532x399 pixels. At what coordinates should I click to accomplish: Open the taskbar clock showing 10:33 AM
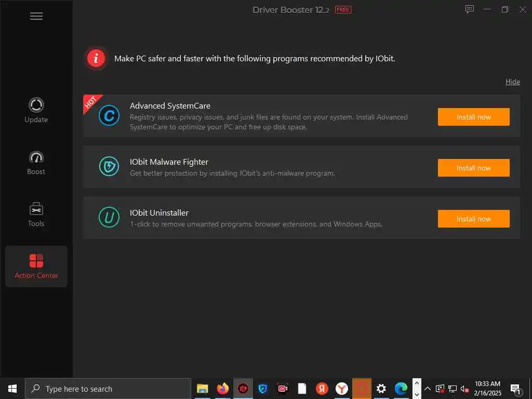click(x=487, y=389)
